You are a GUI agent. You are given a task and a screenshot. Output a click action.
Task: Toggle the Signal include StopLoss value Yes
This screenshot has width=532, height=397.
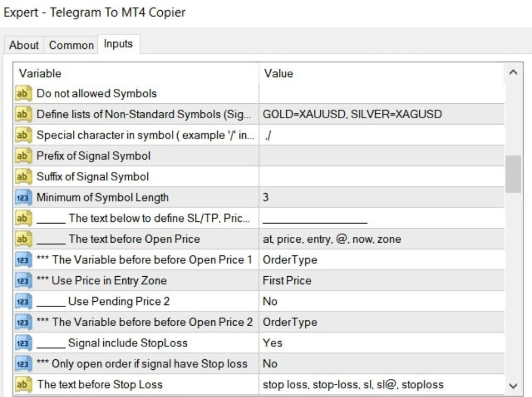(x=381, y=343)
